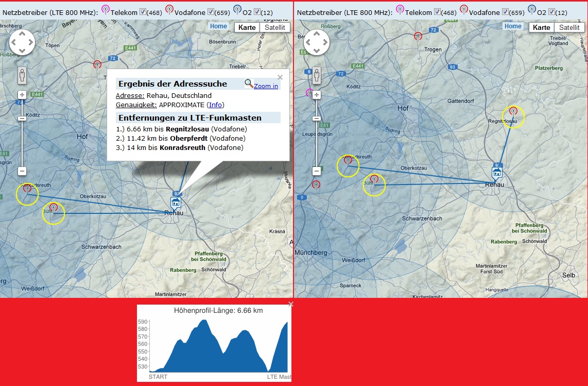Click home marker at Rehau left map
The image size is (588, 386).
[x=176, y=204]
